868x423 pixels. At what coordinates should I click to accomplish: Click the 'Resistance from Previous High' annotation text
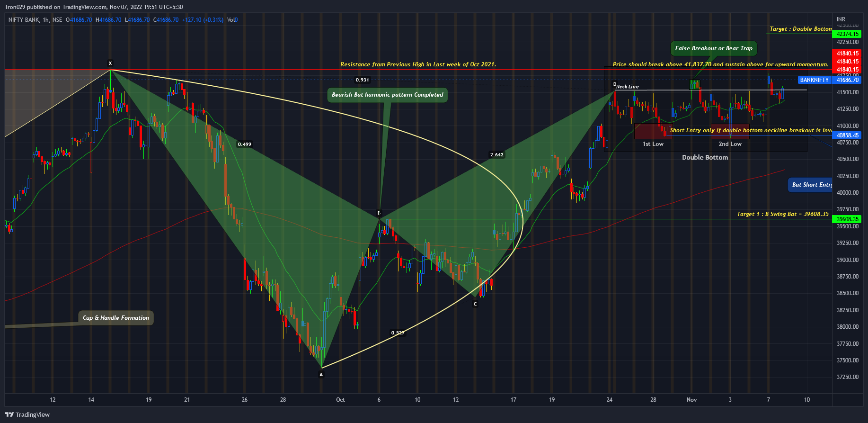418,64
